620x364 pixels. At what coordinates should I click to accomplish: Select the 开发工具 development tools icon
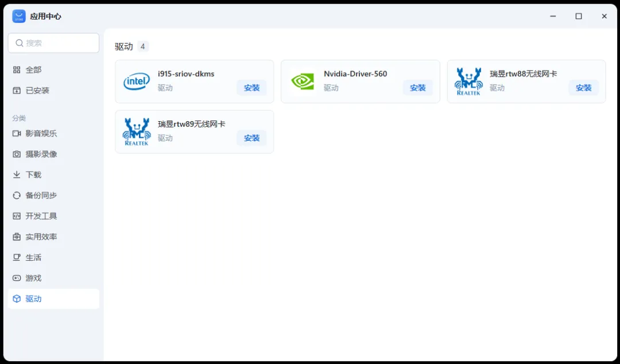click(17, 216)
